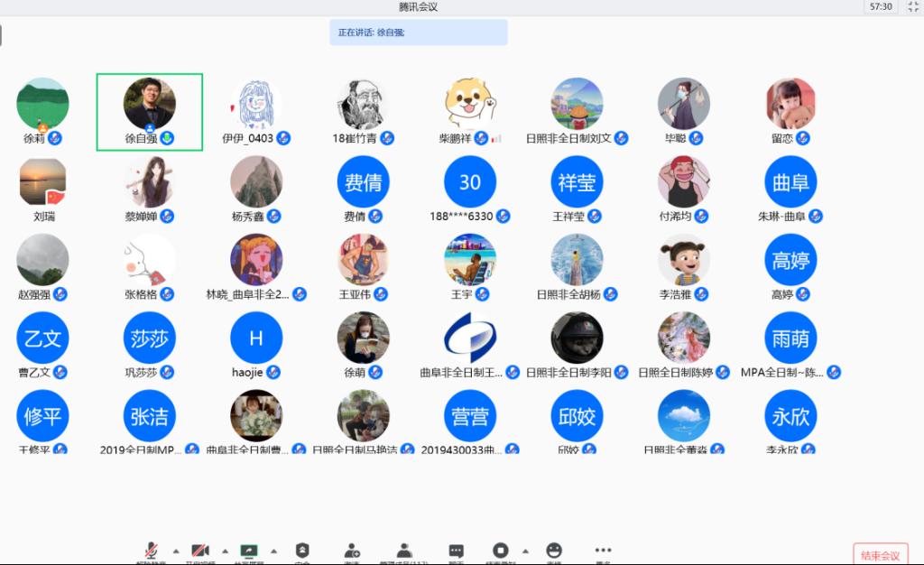Screen dimensions: 924x565
Task: Open the Security shield options
Action: [302, 551]
